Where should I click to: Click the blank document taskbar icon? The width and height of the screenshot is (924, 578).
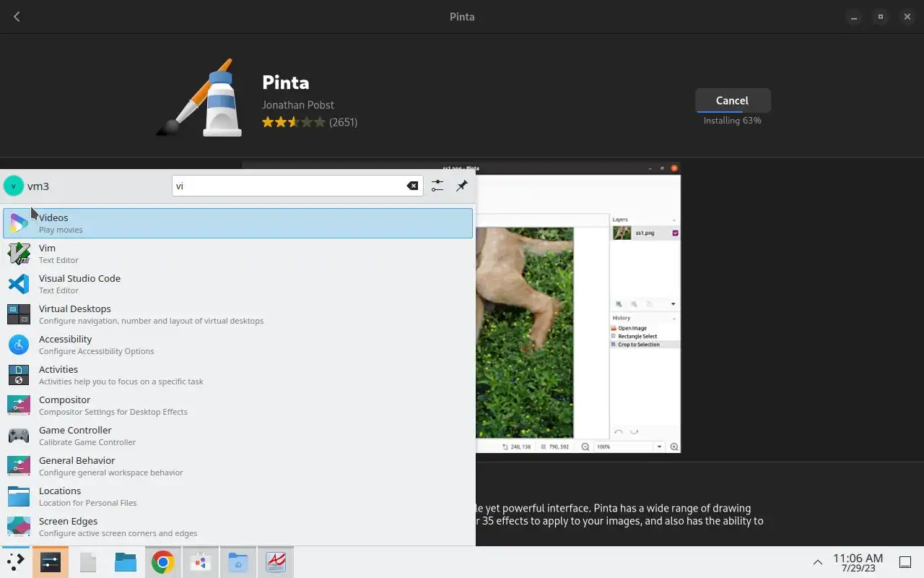88,562
